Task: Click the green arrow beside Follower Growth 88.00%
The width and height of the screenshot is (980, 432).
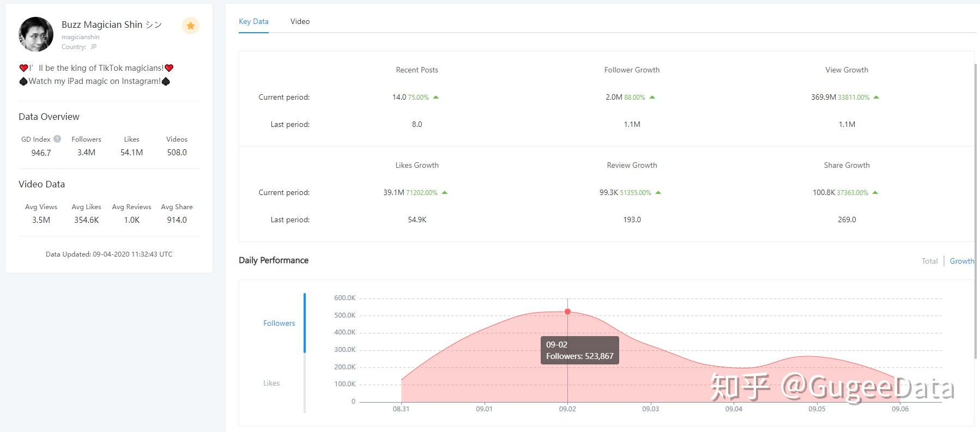Action: coord(652,97)
